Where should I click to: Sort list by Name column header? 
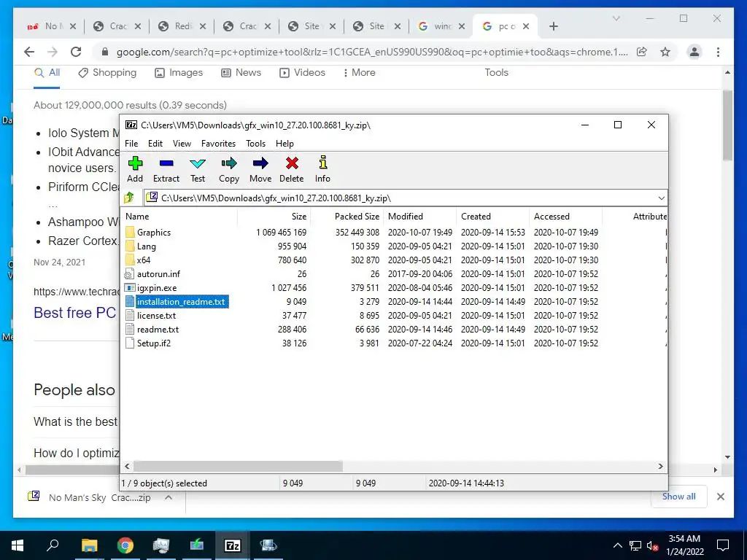coord(180,216)
